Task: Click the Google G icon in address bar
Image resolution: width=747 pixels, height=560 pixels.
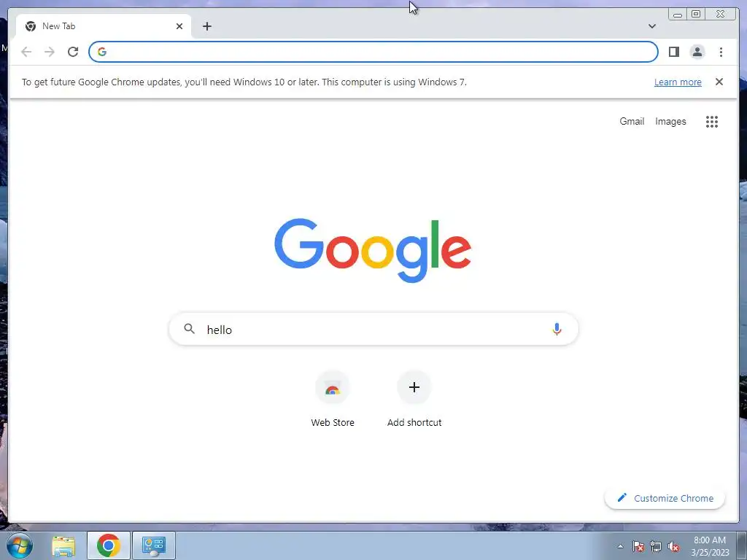Action: 102,52
